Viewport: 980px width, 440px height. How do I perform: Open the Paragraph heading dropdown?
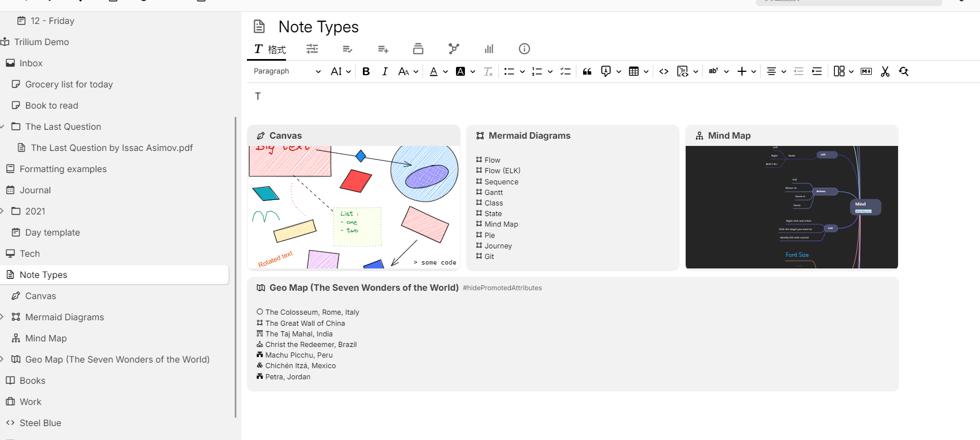point(287,71)
